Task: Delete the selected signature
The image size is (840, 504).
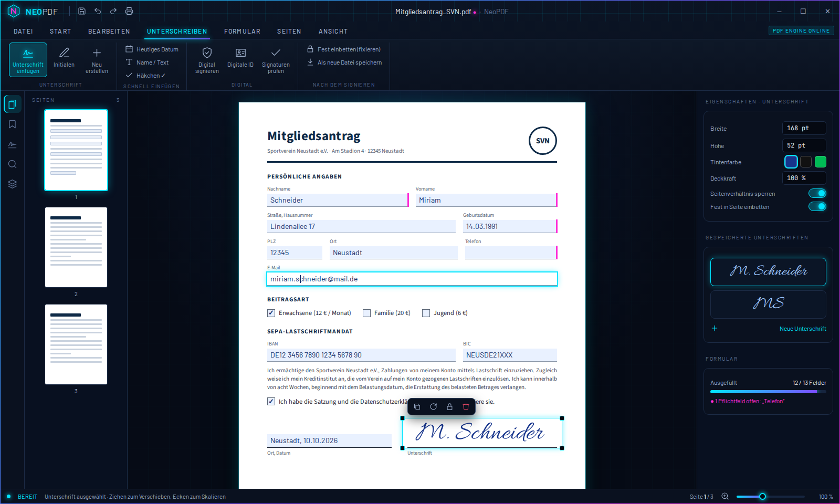Action: [x=466, y=406]
